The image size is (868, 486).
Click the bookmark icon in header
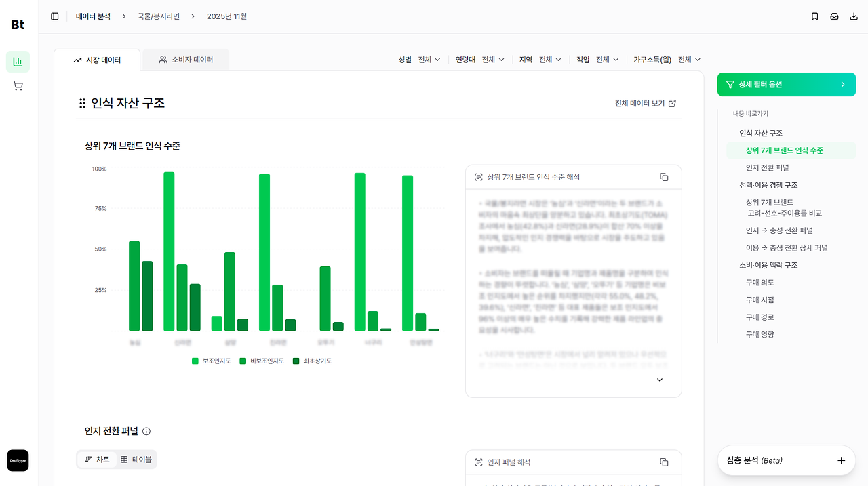(x=815, y=16)
